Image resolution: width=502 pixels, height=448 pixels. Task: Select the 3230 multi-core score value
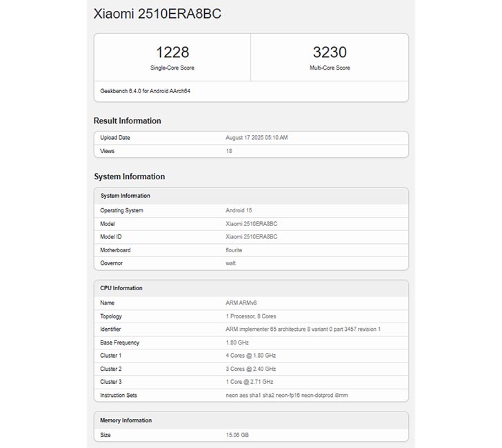tap(330, 52)
